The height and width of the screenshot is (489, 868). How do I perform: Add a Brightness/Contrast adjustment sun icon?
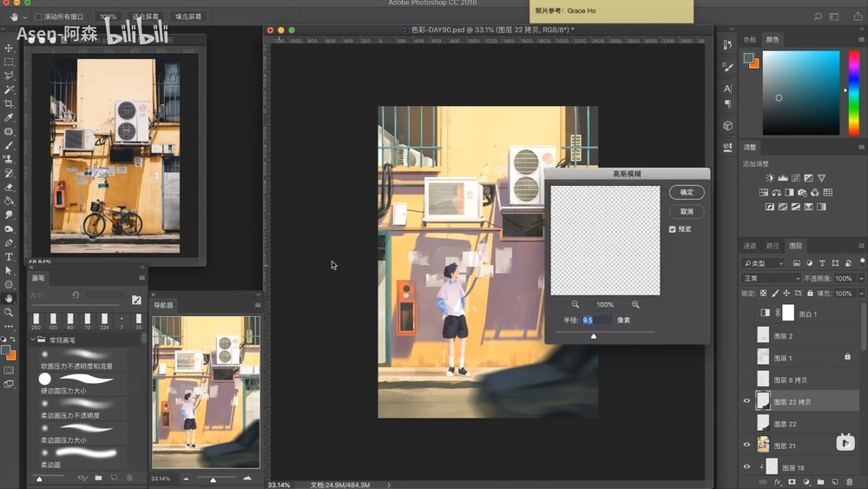[769, 178]
